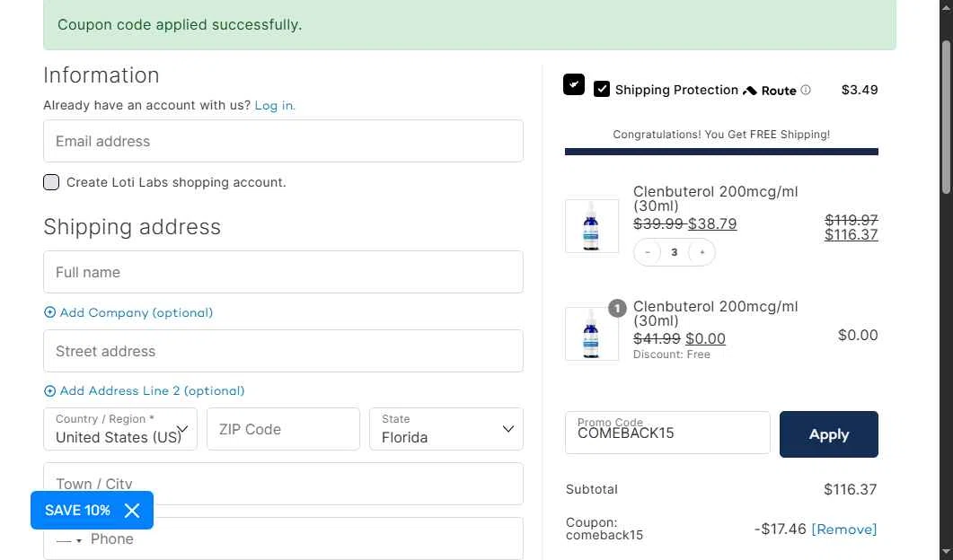Check Create Loti Labs shopping account
Viewport: 953px width, 560px height.
51,182
